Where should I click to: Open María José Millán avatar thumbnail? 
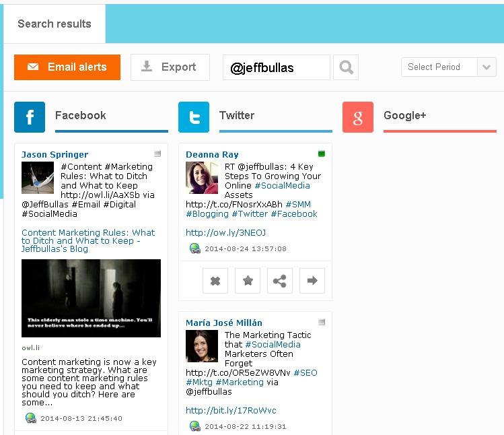tap(202, 346)
